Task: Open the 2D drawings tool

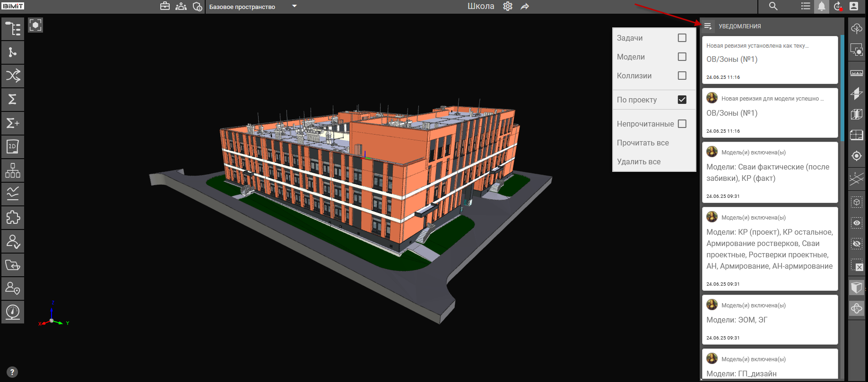Action: [13, 147]
